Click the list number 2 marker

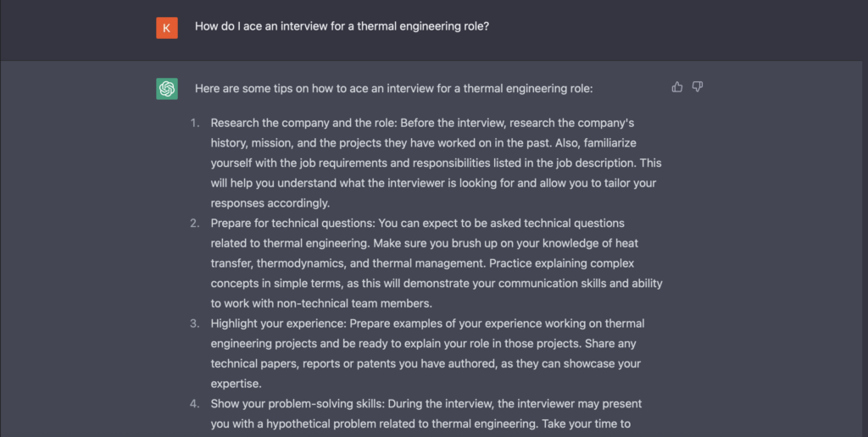tap(194, 224)
